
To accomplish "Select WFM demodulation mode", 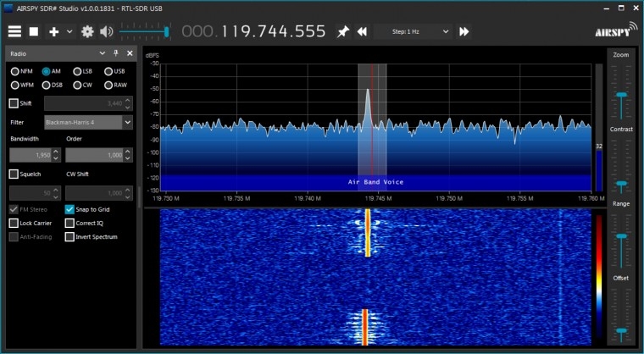I will pyautogui.click(x=22, y=86).
